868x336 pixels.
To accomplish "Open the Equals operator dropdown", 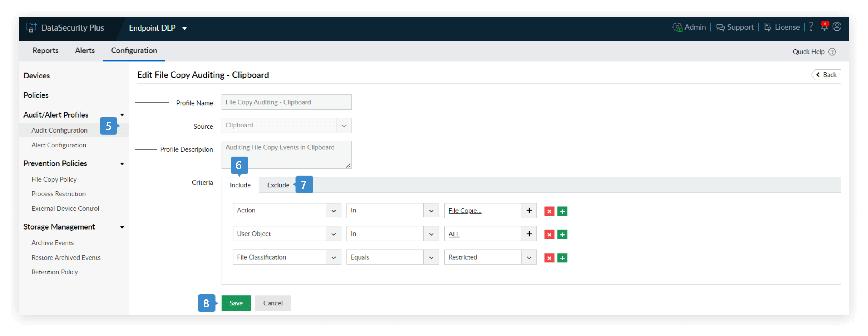I will 431,258.
